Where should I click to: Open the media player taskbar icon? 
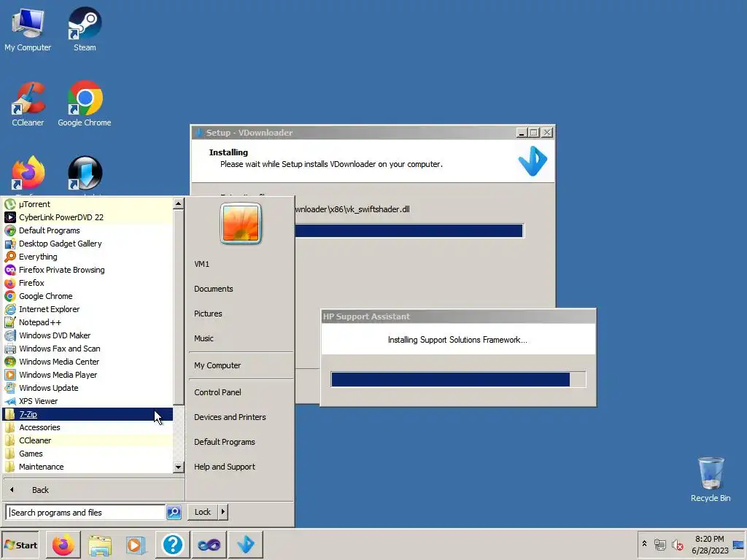pyautogui.click(x=136, y=545)
